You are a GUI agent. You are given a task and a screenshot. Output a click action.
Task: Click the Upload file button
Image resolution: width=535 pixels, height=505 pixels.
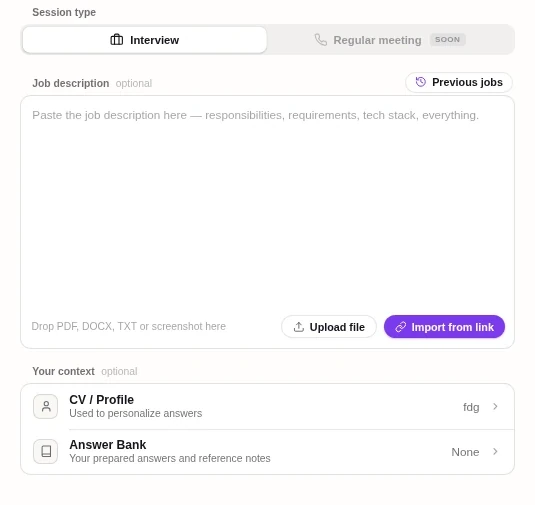tap(329, 327)
